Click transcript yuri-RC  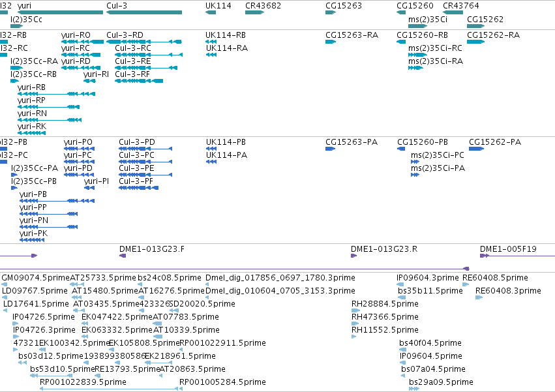pyautogui.click(x=81, y=55)
